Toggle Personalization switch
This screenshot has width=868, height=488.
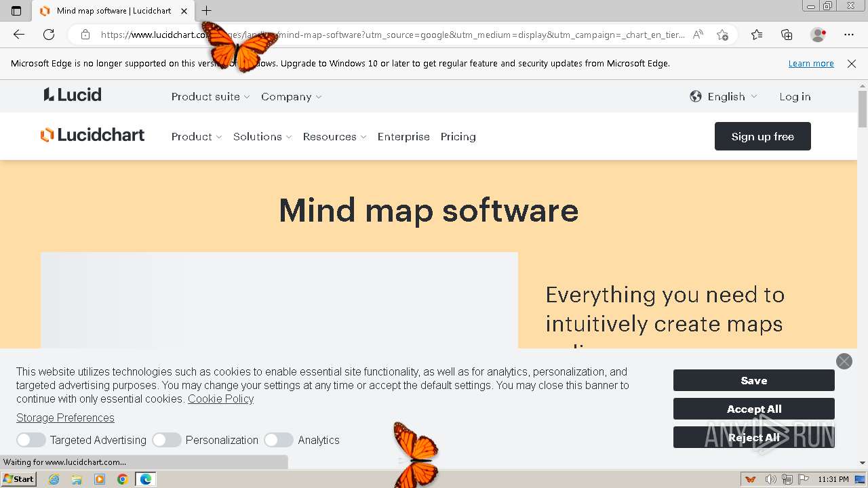coord(167,440)
